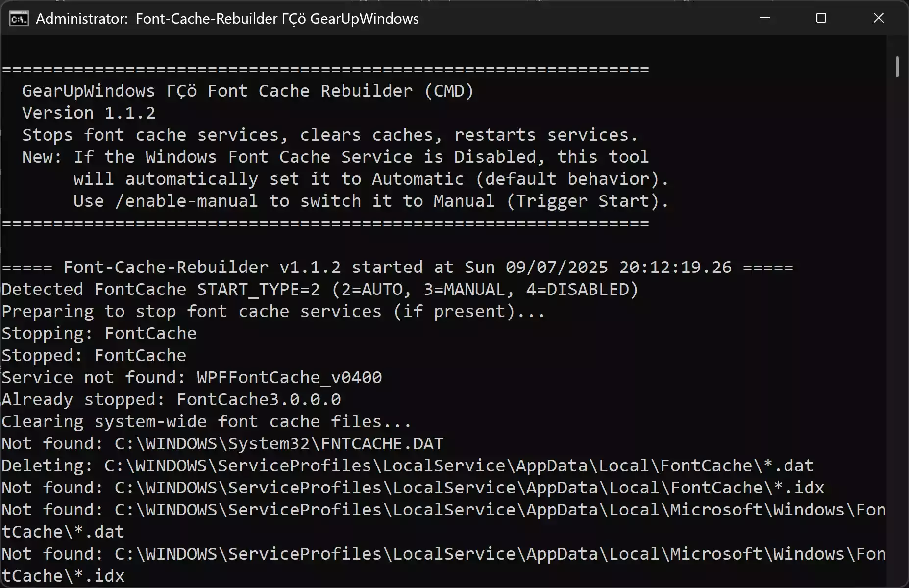This screenshot has width=909, height=588.
Task: Place cursor on the Version 1.1.2 line
Action: tap(88, 113)
